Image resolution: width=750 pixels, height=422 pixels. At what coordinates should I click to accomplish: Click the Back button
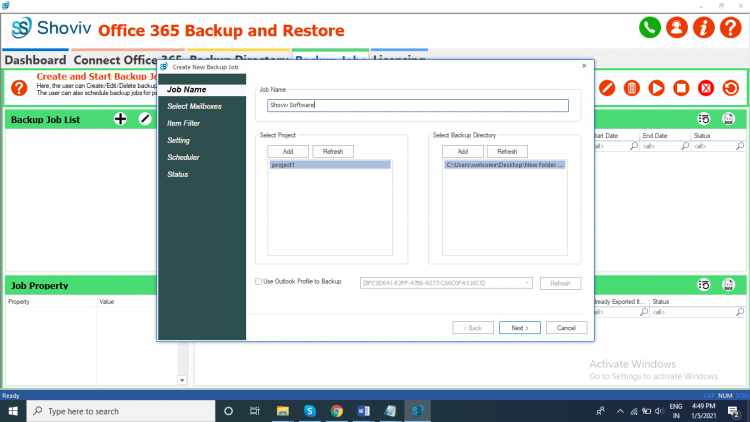tap(473, 328)
